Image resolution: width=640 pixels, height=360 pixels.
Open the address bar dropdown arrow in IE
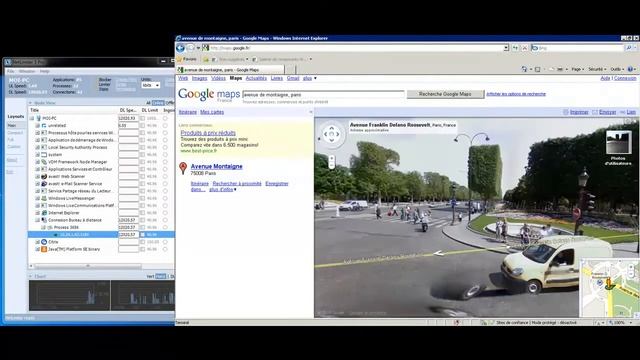point(506,48)
